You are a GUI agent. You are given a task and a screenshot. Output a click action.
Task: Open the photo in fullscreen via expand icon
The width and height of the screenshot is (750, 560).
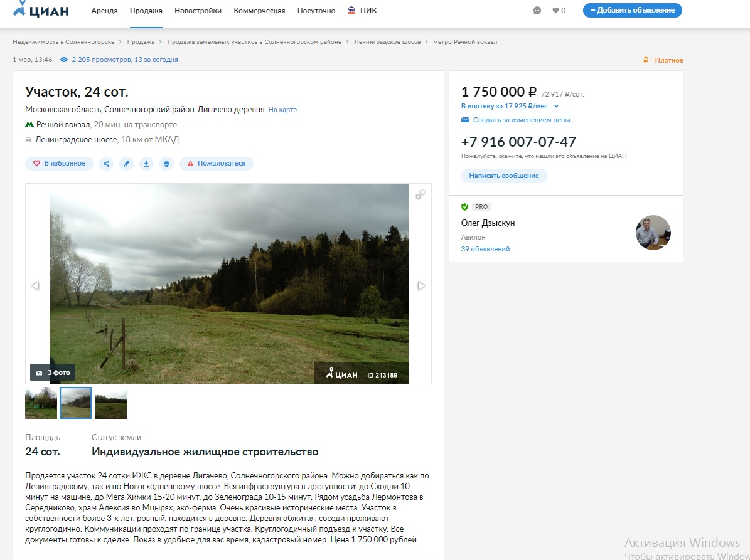click(420, 194)
